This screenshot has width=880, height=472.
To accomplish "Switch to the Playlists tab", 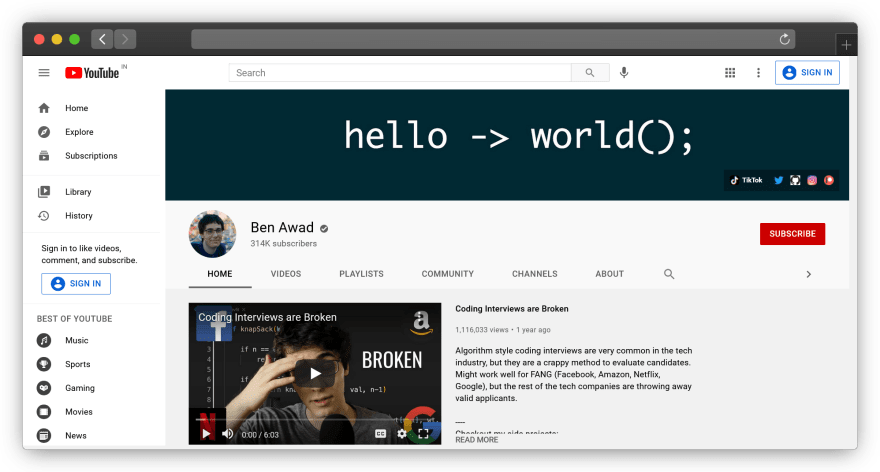I will click(361, 274).
